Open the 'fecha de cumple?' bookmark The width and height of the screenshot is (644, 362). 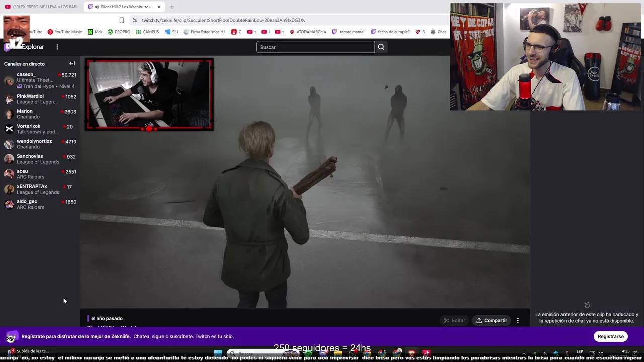pos(390,32)
